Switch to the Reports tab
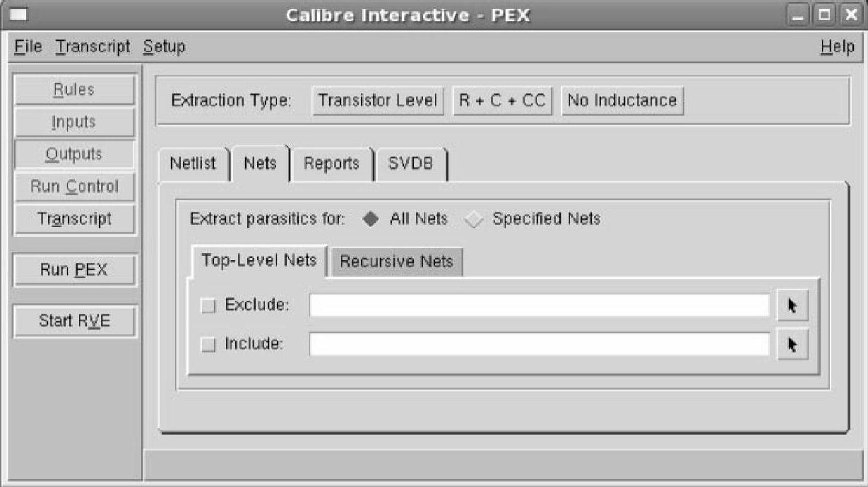Viewport: 868px width, 487px height. pos(331,163)
